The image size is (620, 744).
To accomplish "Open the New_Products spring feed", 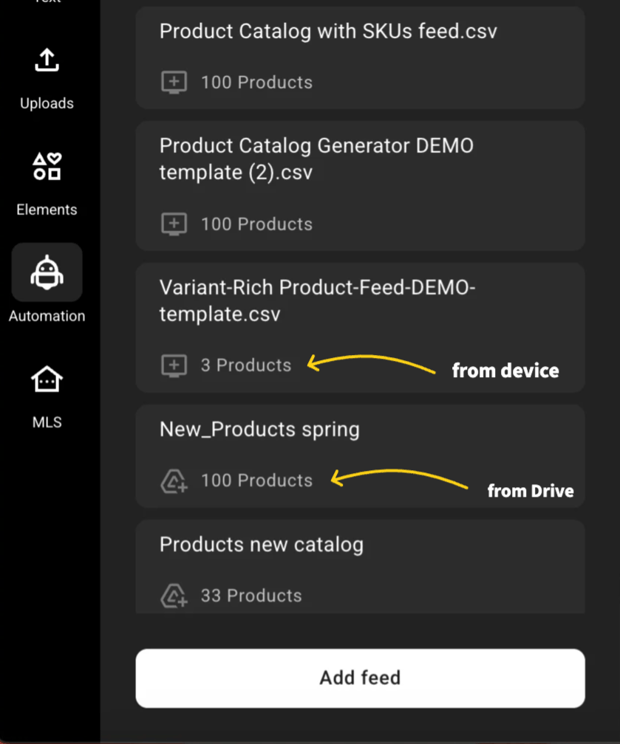I will pos(260,430).
